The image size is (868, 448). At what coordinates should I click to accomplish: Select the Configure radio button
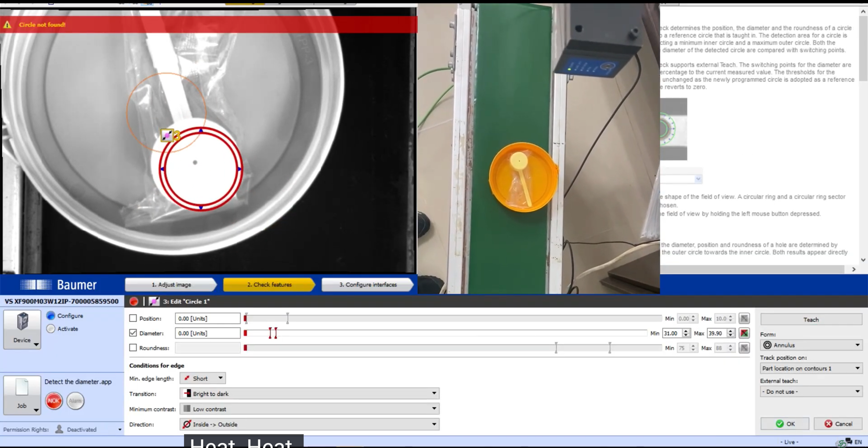coord(51,316)
